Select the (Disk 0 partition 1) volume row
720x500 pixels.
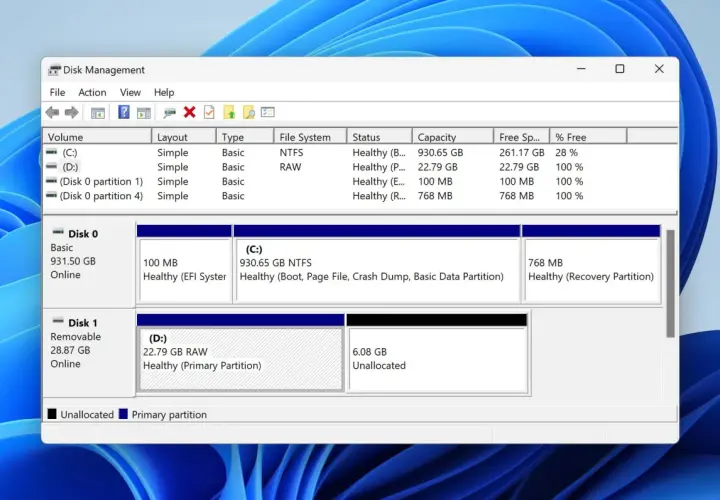pos(360,181)
